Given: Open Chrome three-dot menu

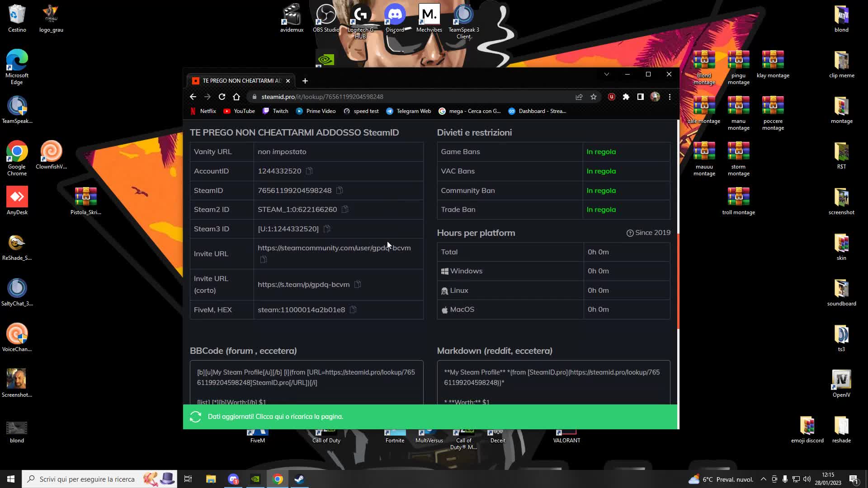Looking at the screenshot, I should (x=670, y=97).
